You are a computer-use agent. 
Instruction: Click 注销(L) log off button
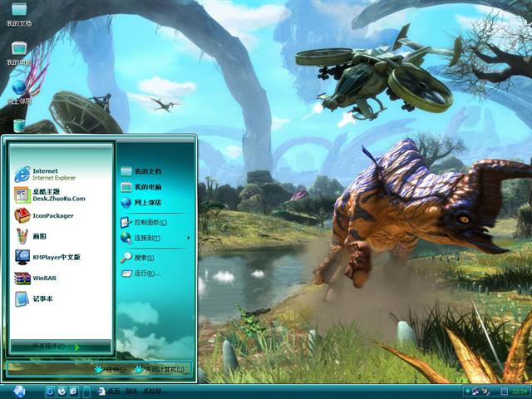coord(111,369)
